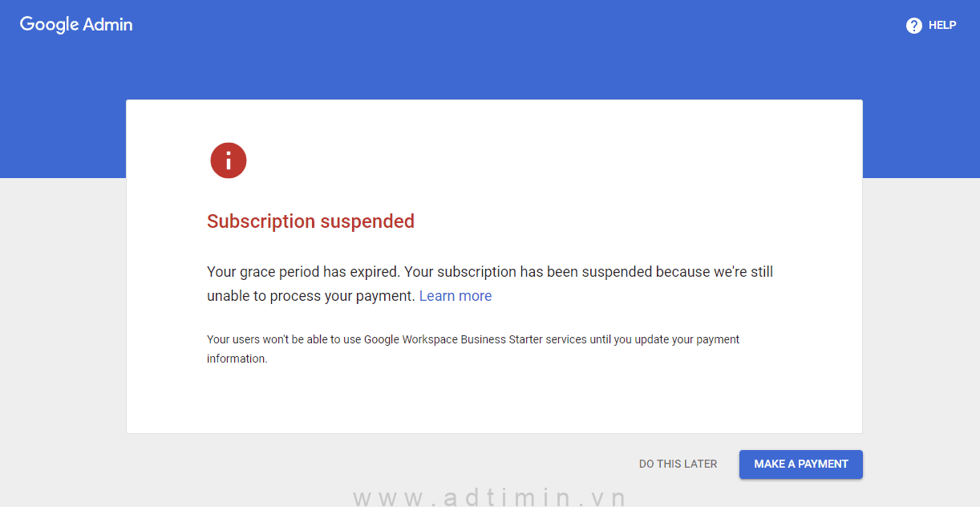Open the HELP text label
This screenshot has width=980, height=507.
pos(942,26)
